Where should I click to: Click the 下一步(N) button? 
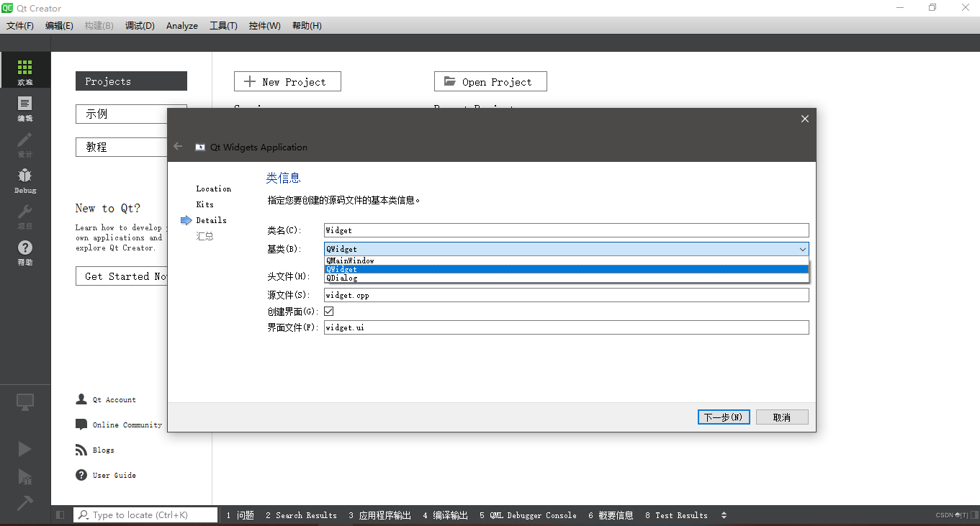point(724,417)
